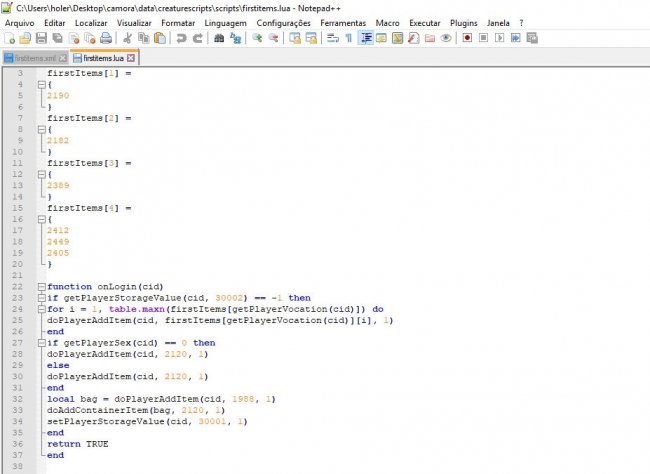Toggle synchronized horizontal scrolling
The width and height of the screenshot is (650, 474).
(311, 39)
